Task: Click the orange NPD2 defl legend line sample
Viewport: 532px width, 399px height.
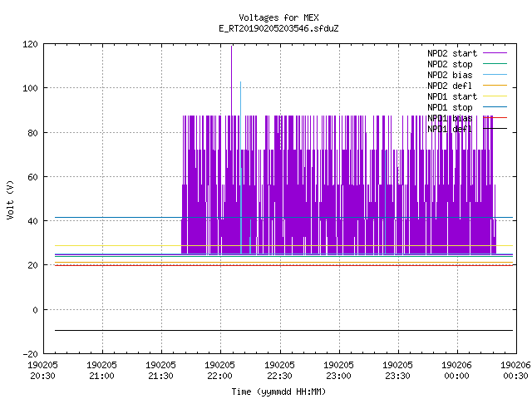Action: coord(495,86)
